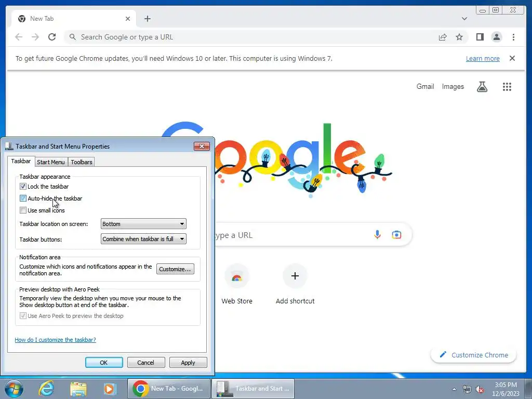Viewport: 532px width, 399px height.
Task: Open the Learn more link
Action: [483, 58]
